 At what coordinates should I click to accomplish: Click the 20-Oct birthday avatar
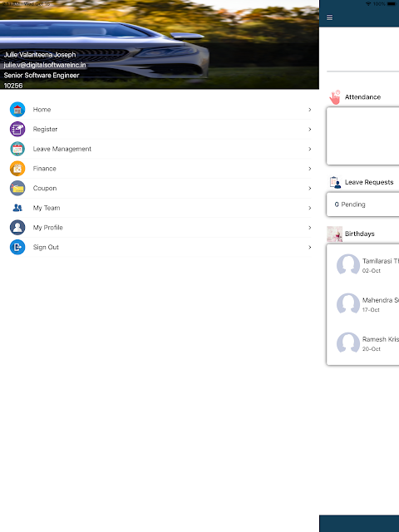(x=348, y=342)
